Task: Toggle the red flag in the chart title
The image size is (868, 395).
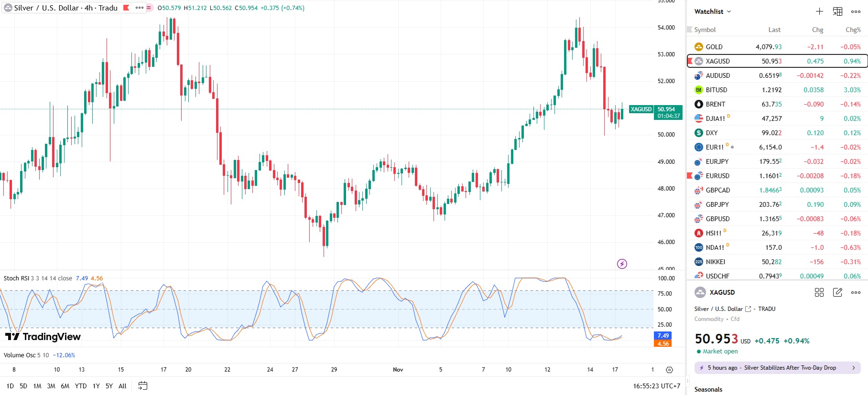Action: [x=126, y=8]
